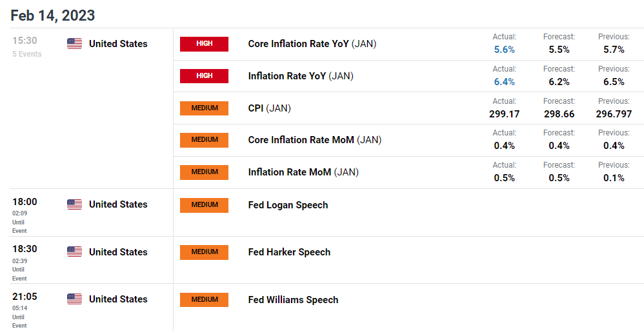Click the actual value 5.6% in blue
The image size is (644, 336).
tap(505, 50)
